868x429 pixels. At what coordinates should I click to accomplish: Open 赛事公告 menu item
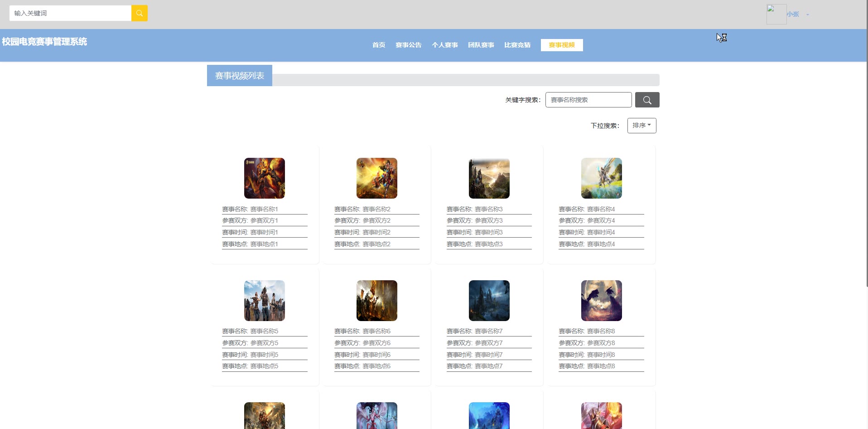[x=408, y=45]
